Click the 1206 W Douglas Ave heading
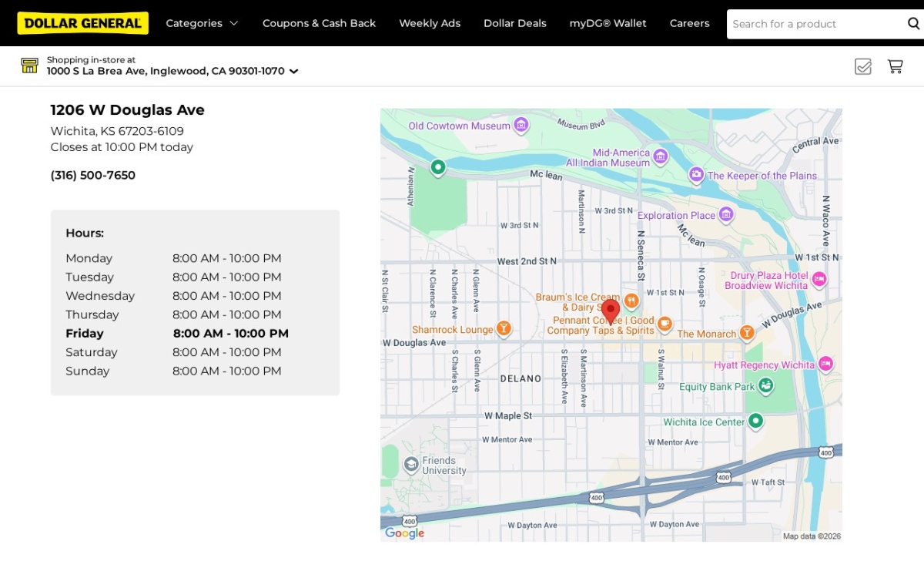 point(128,109)
